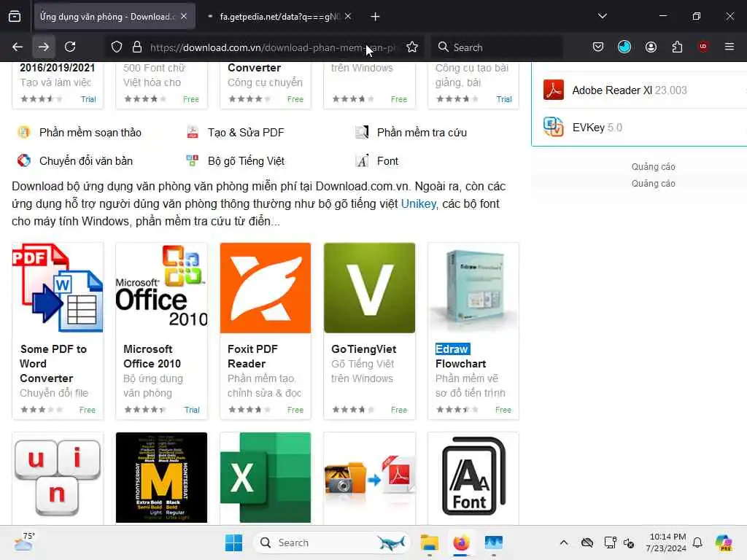747x560 pixels.
Task: Click the Converter card title at top
Action: [x=254, y=68]
